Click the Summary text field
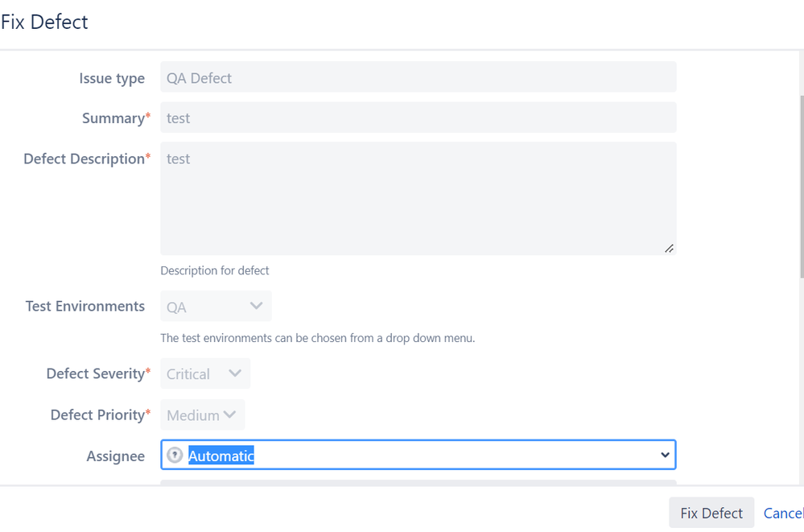804x532 pixels. tap(418, 118)
